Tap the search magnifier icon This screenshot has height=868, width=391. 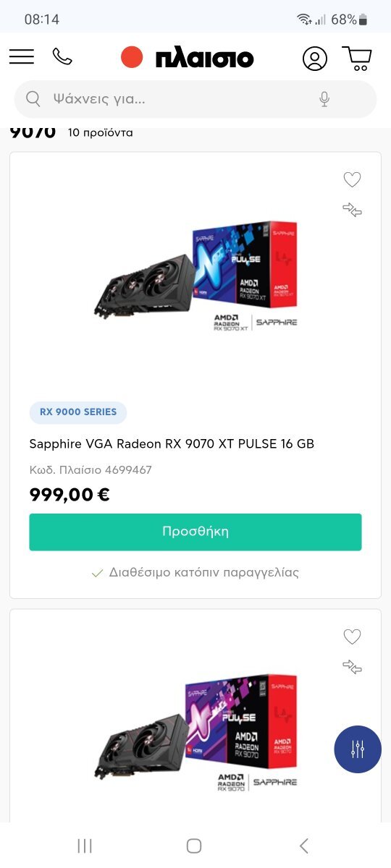(x=33, y=99)
